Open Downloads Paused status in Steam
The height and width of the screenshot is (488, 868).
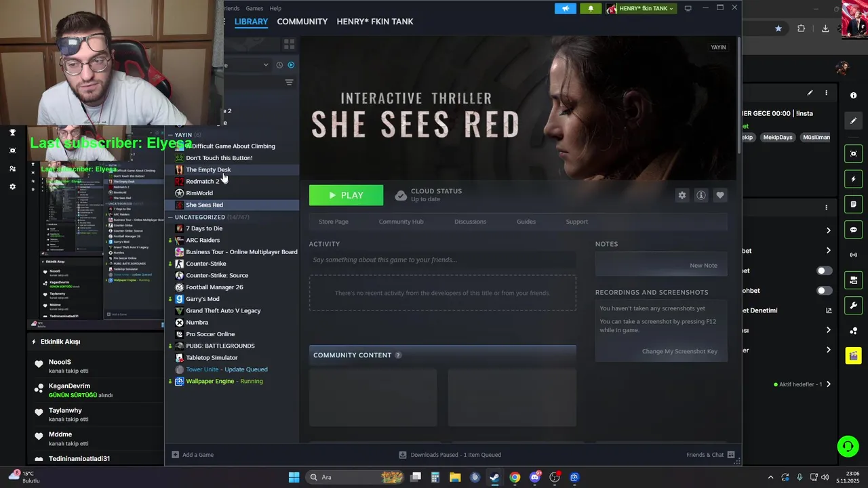(450, 455)
